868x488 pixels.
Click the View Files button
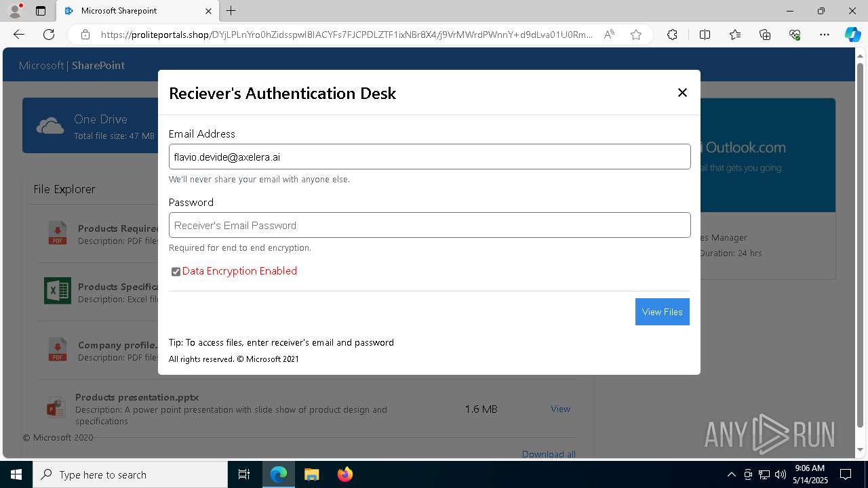coord(662,312)
